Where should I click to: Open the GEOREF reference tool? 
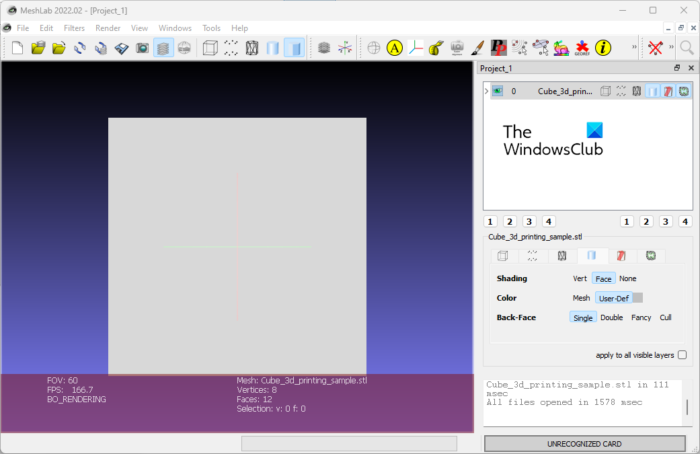click(582, 48)
